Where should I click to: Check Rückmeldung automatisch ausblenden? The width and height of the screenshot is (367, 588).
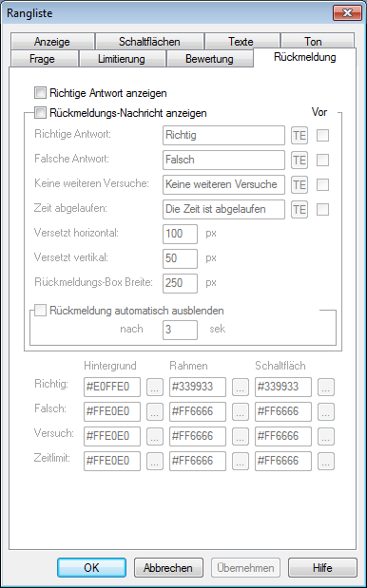pos(40,311)
